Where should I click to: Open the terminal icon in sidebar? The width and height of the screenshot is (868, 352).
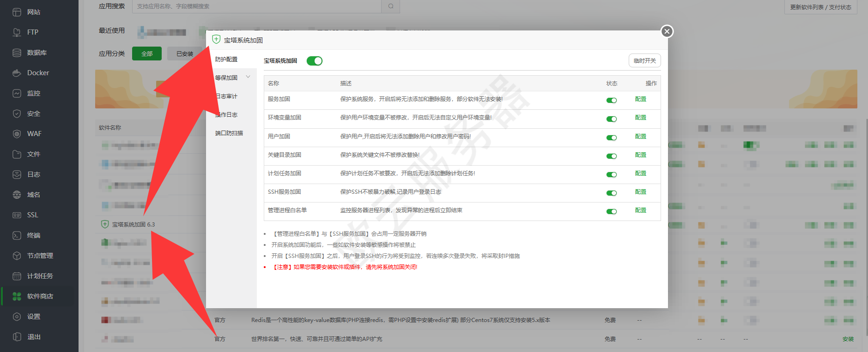[17, 235]
